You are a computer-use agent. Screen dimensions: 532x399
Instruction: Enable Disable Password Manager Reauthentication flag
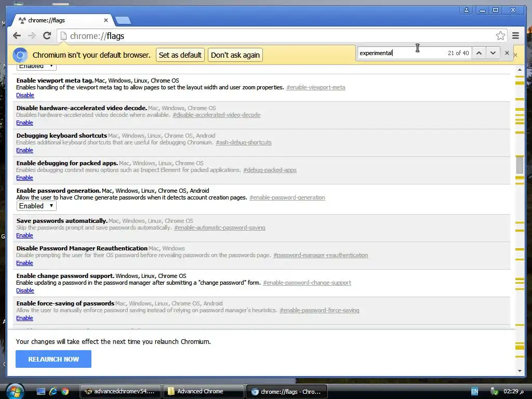pyautogui.click(x=24, y=263)
